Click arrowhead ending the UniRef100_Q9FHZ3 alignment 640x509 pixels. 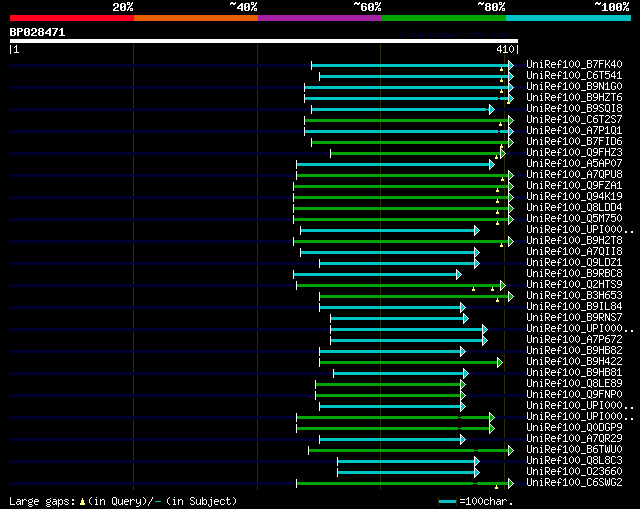click(502, 153)
